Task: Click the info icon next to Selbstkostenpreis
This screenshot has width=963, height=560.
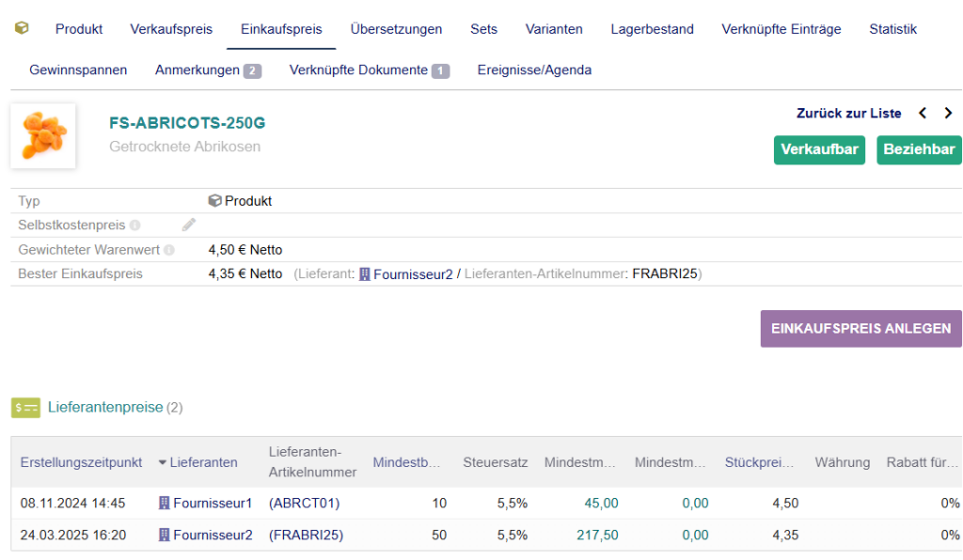Action: (135, 226)
